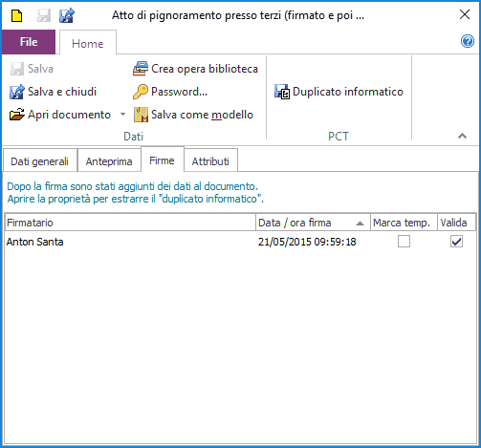Viewport: 481px width, 448px height.
Task: Switch to the Attributi tab
Action: point(210,161)
